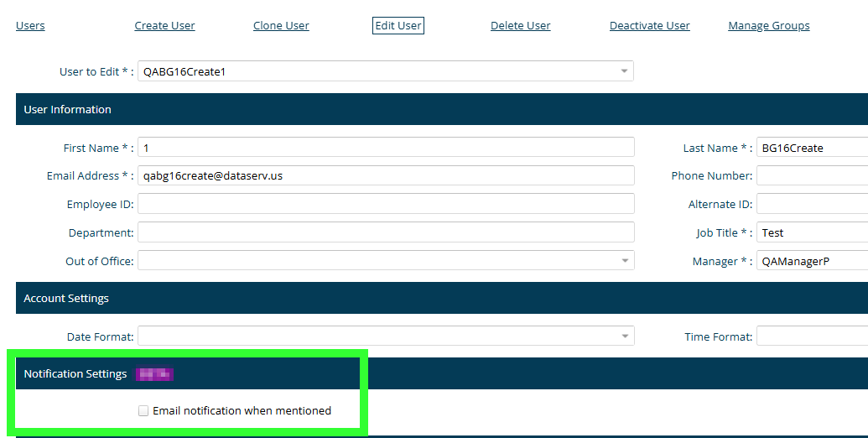Focus the Email Address input field

(x=386, y=176)
